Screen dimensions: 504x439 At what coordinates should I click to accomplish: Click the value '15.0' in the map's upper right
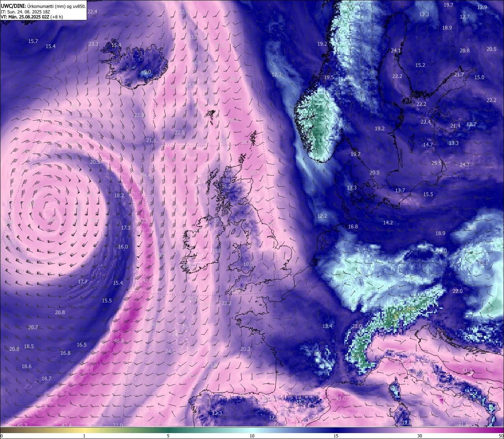coord(479,77)
